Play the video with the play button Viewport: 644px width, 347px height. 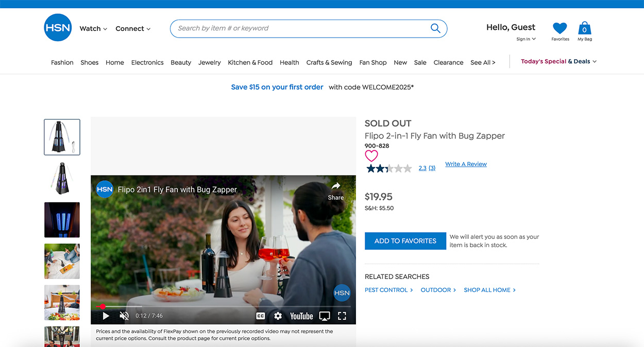(x=106, y=316)
